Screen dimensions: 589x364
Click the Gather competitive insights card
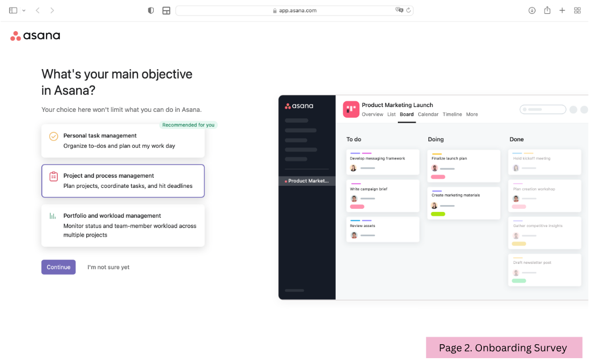(545, 233)
